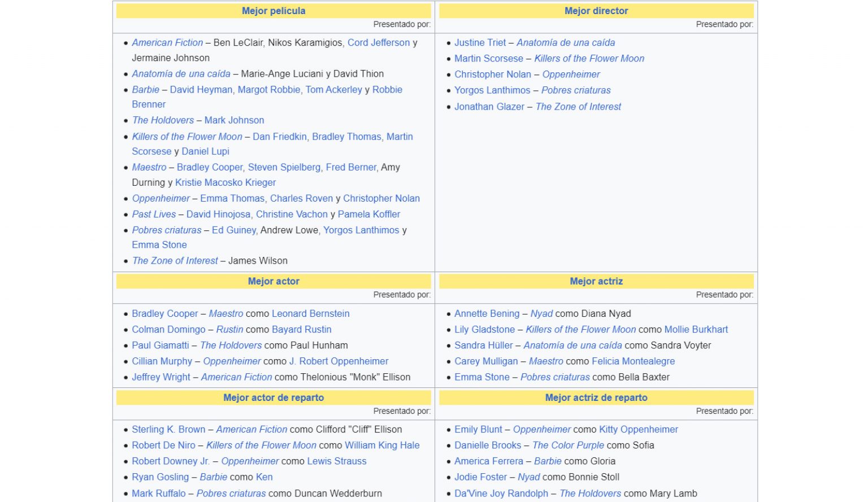Open the Jonathan Glazer link
Screen dimensions: 868x502
pyautogui.click(x=489, y=106)
